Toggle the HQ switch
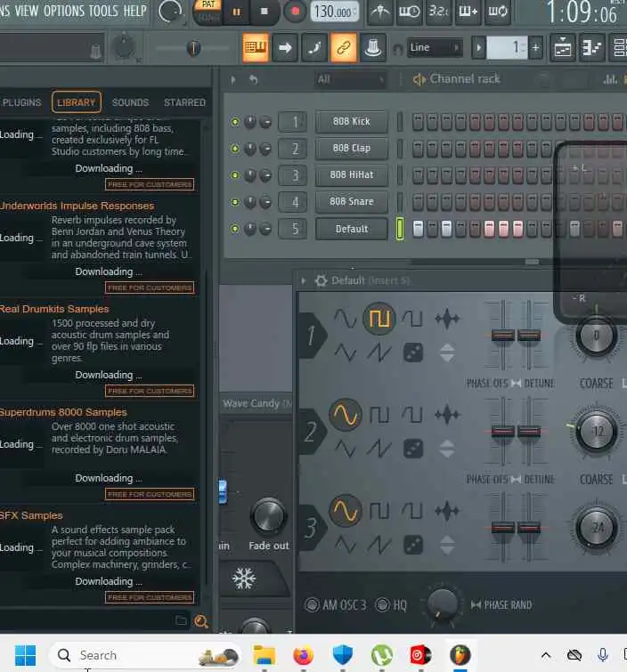 pyautogui.click(x=382, y=604)
